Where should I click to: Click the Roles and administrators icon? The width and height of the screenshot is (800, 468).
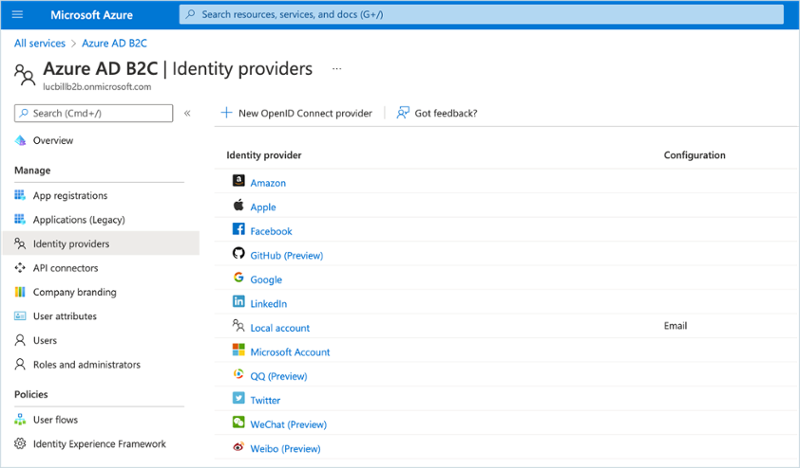pyautogui.click(x=20, y=364)
